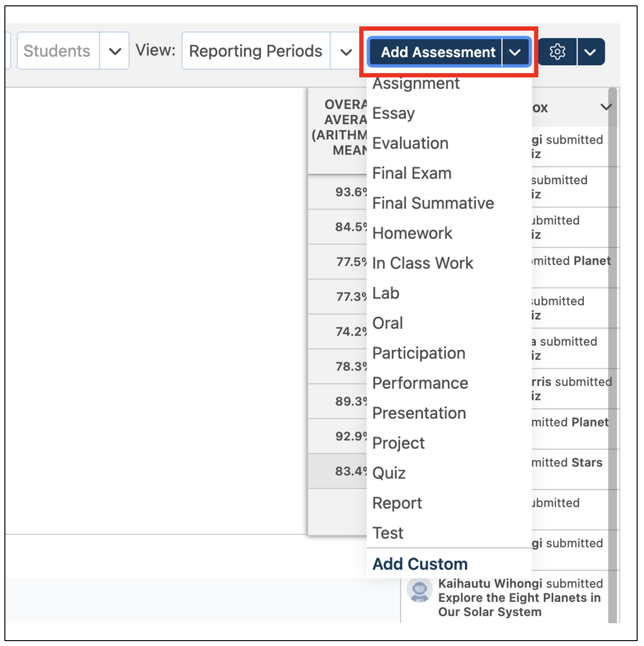The image size is (644, 646).
Task: Select Final Exam from the list
Action: pyautogui.click(x=412, y=173)
